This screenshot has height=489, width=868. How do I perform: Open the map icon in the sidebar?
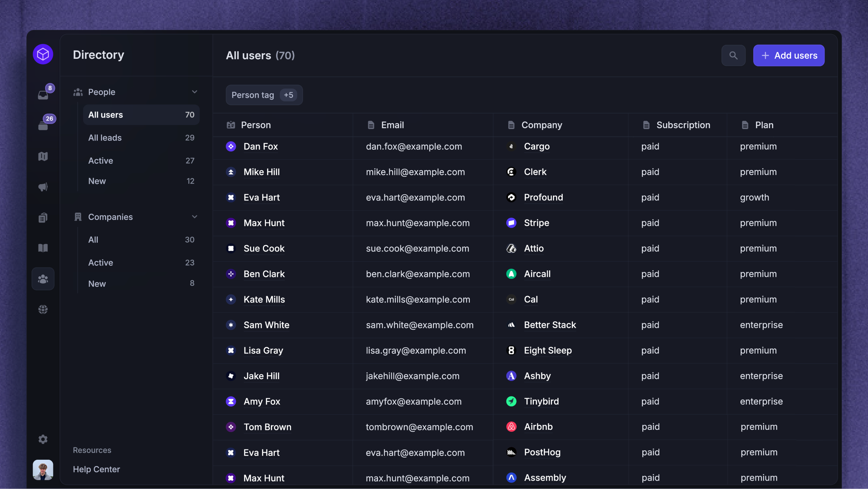43,156
